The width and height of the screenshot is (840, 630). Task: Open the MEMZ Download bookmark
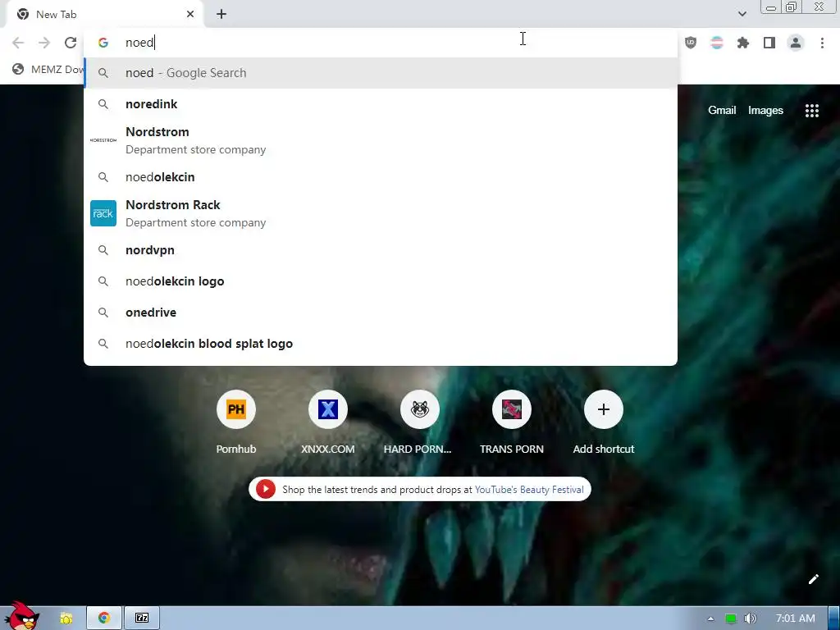[48, 69]
